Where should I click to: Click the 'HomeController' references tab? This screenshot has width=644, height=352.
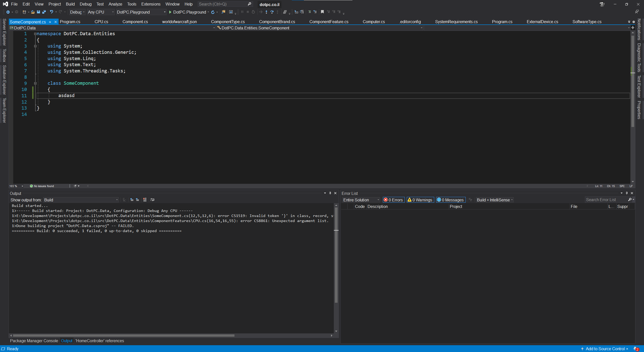pos(100,341)
